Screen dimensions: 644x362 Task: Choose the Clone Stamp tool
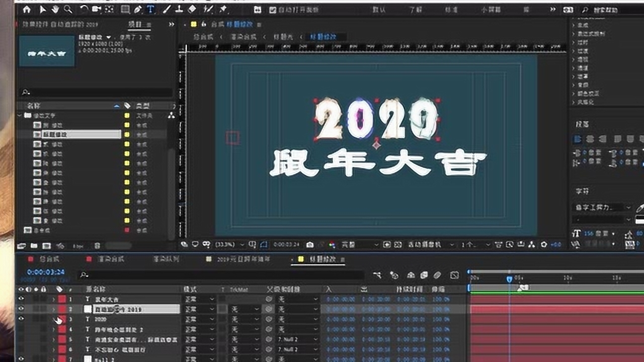coord(179,10)
